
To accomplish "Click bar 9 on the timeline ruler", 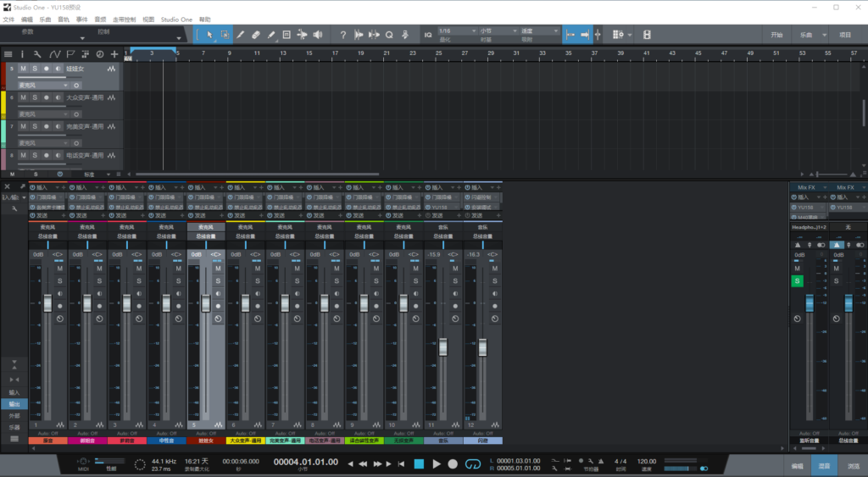I will pyautogui.click(x=230, y=54).
